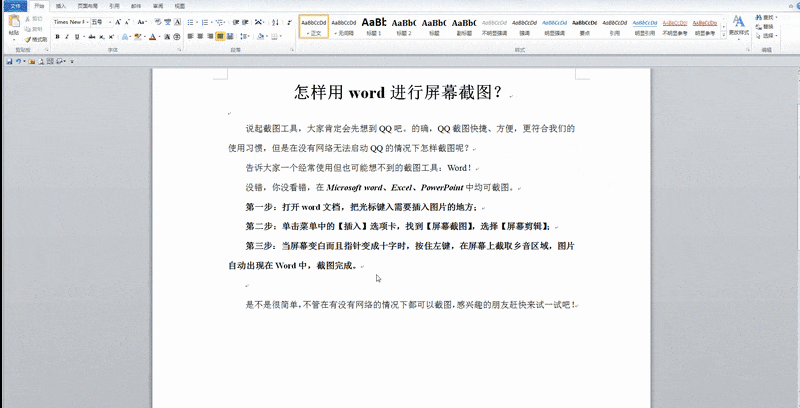The image size is (800, 408).
Task: Click the Increase Indent icon
Action: tap(245, 22)
